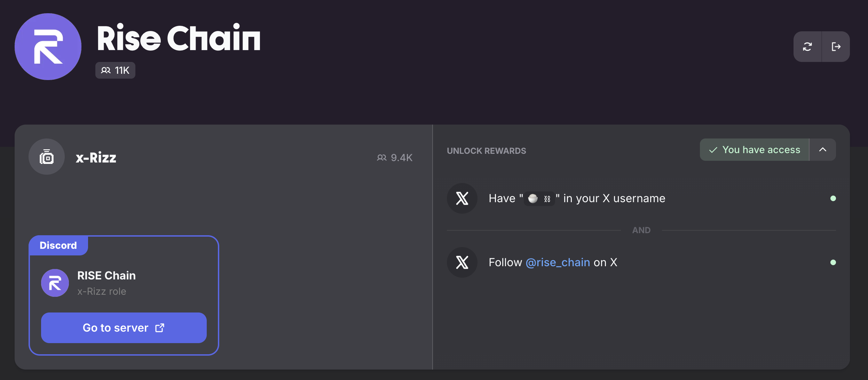Click the 9.4K role member count
This screenshot has width=868, height=380.
[395, 158]
